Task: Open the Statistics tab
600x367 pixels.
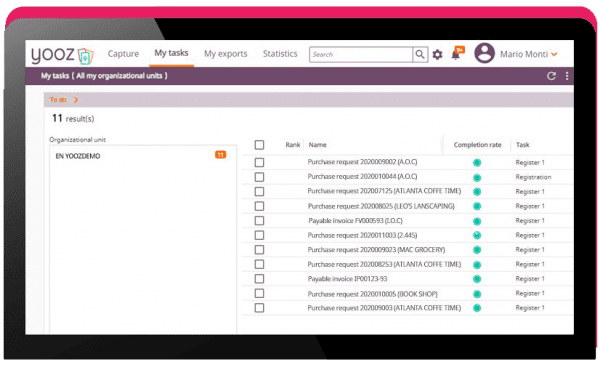Action: [x=280, y=54]
